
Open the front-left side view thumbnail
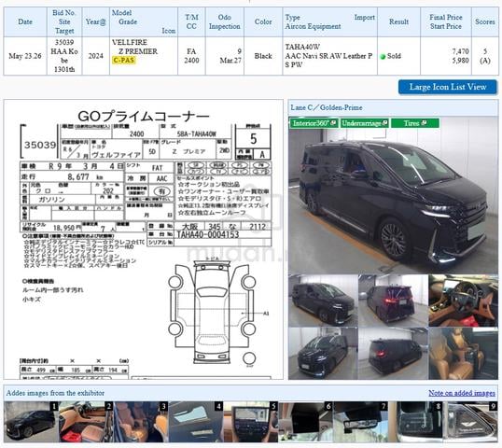pos(323,301)
